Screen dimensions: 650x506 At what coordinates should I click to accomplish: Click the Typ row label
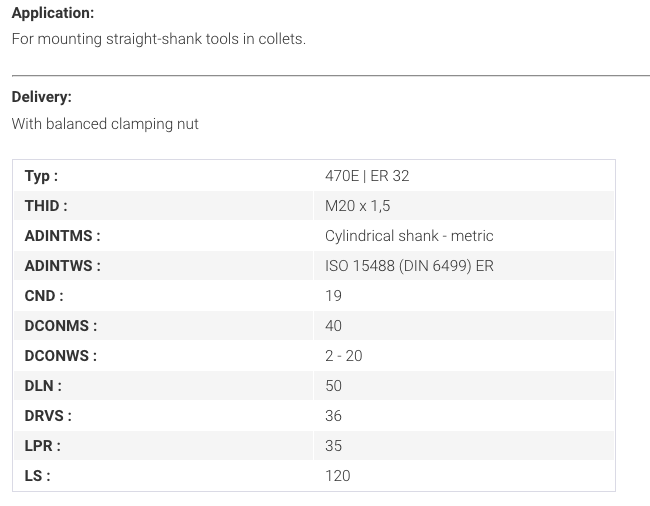(41, 176)
